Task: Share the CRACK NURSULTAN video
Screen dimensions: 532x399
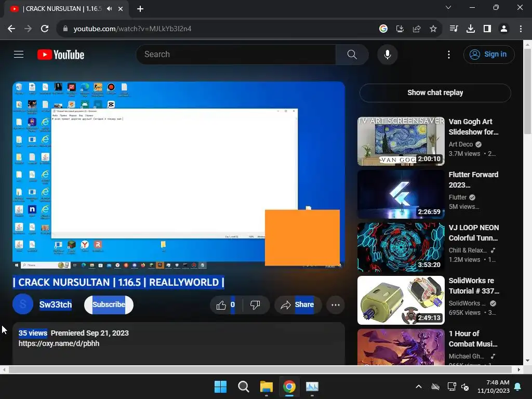Action: coord(298,305)
